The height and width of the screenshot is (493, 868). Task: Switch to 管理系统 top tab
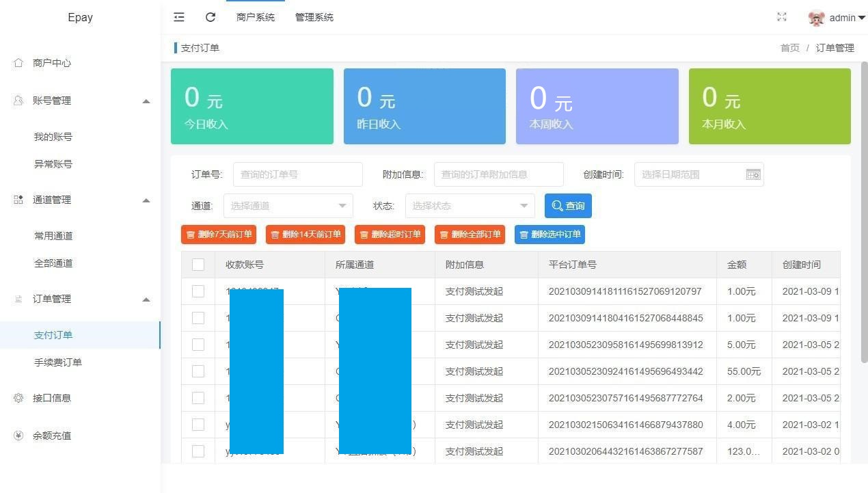click(x=314, y=17)
